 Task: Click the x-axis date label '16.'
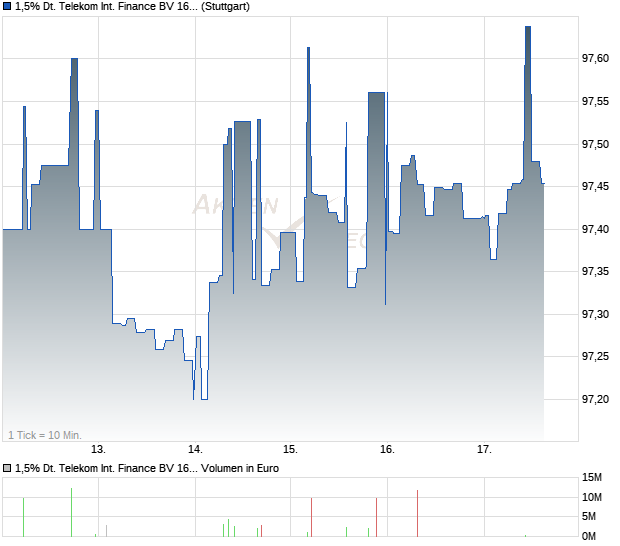[388, 450]
